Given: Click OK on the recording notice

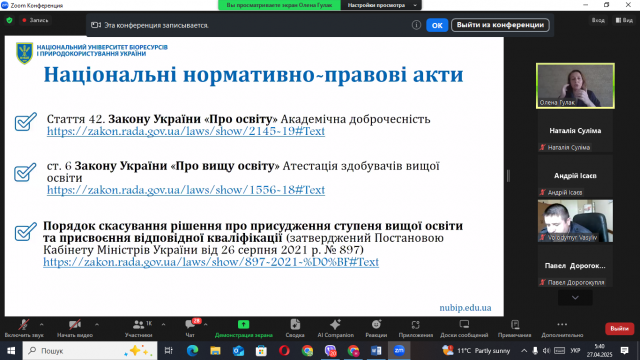Looking at the screenshot, I should (437, 25).
